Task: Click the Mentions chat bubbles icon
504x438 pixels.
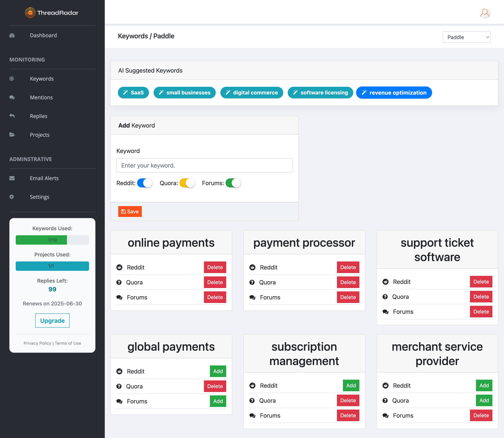Action: (x=12, y=97)
